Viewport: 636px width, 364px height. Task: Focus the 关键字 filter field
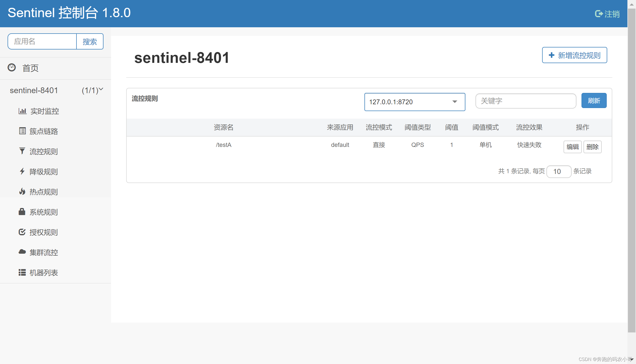click(x=526, y=101)
